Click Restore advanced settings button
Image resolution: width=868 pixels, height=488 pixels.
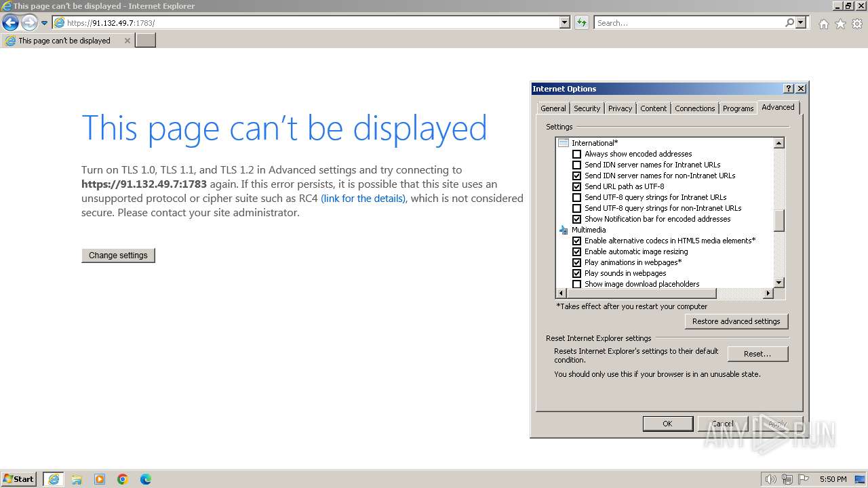pyautogui.click(x=736, y=321)
